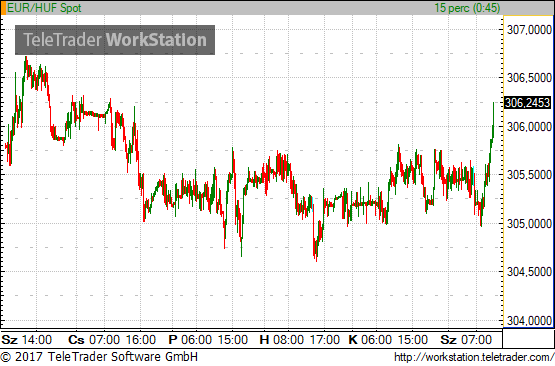Click the 2017 TeleTrader Software GmbH copyright
Screen dimensions: 555x366
[x=99, y=357]
